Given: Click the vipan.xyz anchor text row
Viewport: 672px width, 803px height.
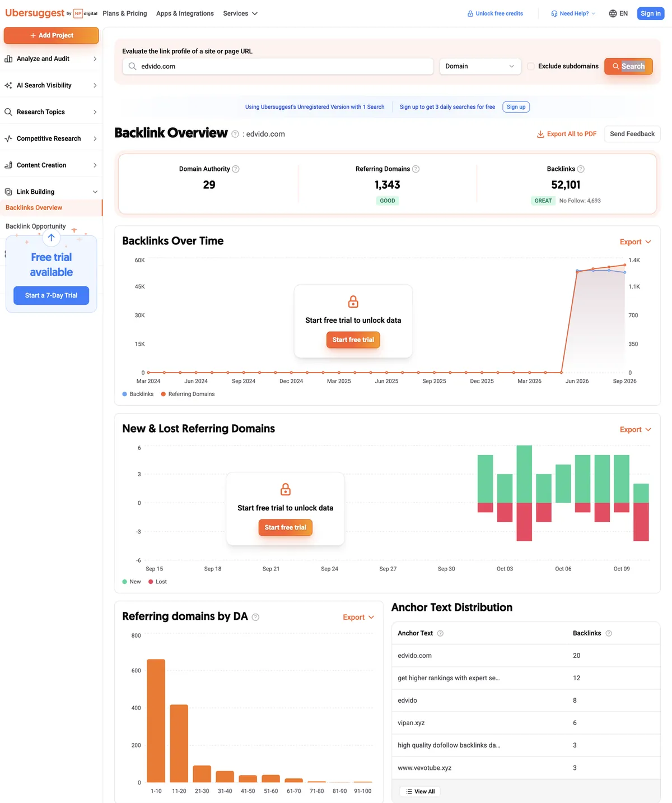Looking at the screenshot, I should 526,723.
